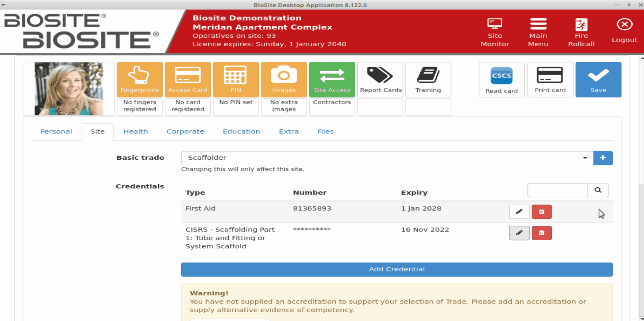The height and width of the screenshot is (321, 644).
Task: Open the window menu arrow in title bar
Action: click(3, 5)
